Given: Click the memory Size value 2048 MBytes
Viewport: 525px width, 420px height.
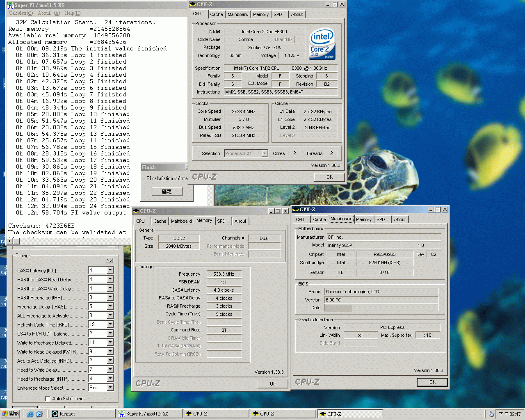Looking at the screenshot, I should 179,246.
